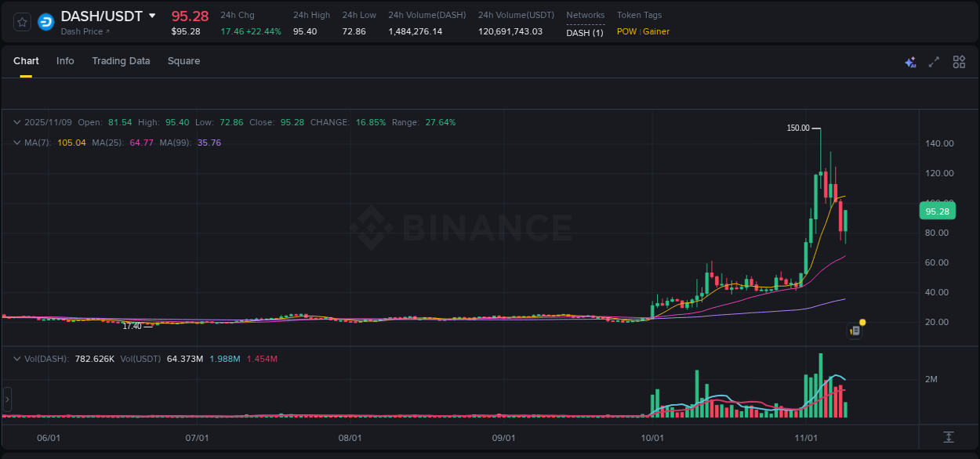Expand chart to fullscreen view
980x459 pixels.
(934, 61)
